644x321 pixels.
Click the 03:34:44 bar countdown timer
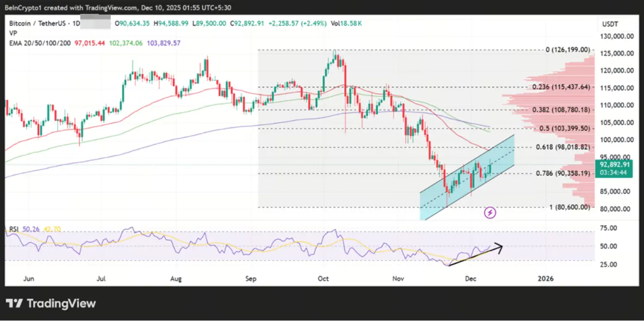pos(613,172)
